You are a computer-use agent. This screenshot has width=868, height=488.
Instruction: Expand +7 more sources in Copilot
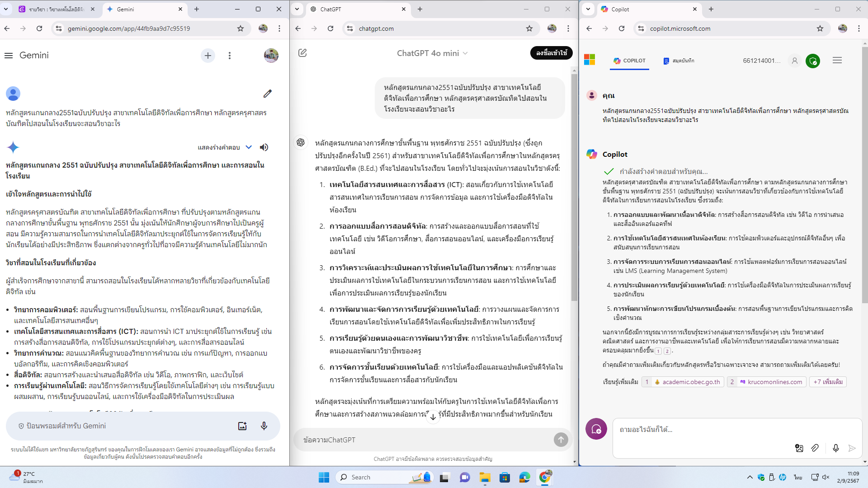(828, 382)
